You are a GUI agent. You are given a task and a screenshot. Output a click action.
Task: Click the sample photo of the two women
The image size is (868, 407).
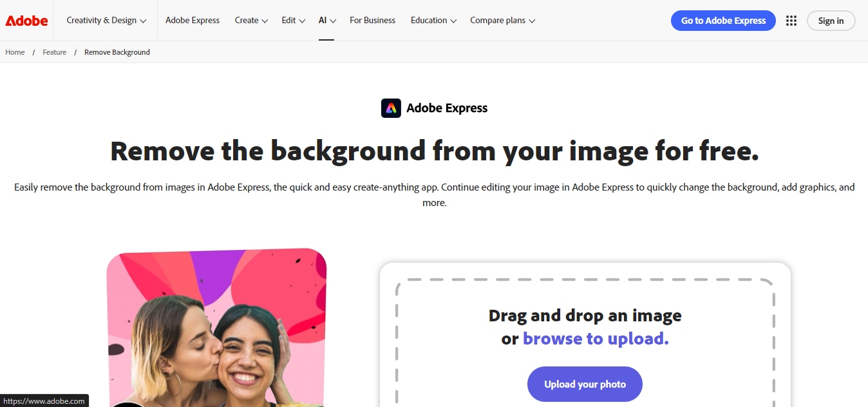pos(216,328)
